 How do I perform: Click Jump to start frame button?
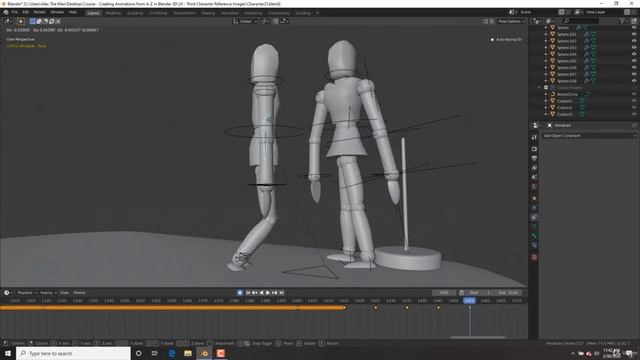coord(248,293)
